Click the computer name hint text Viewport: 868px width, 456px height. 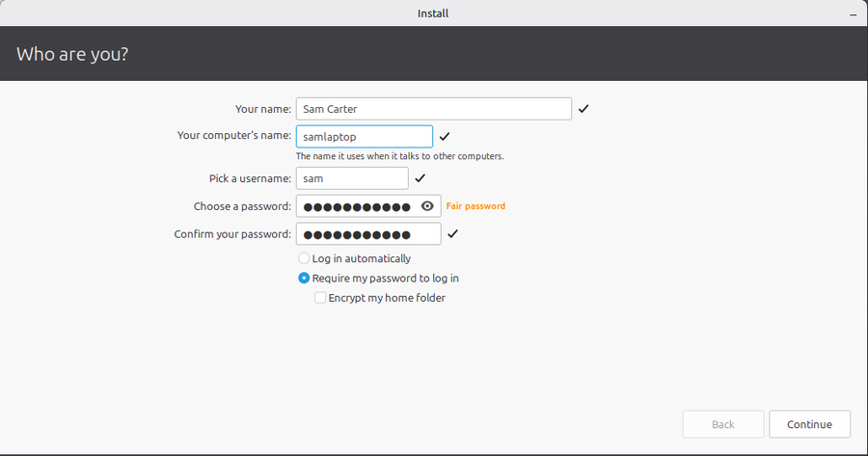click(399, 156)
